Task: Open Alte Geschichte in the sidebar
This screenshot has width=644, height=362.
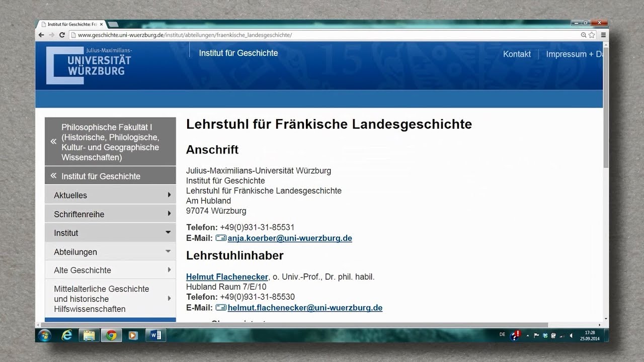Action: [110, 270]
